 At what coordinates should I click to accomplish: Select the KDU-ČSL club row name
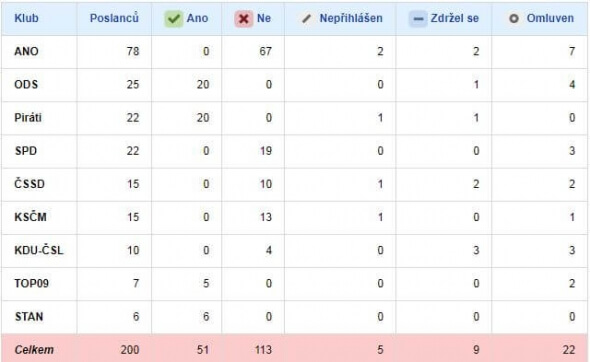38,250
